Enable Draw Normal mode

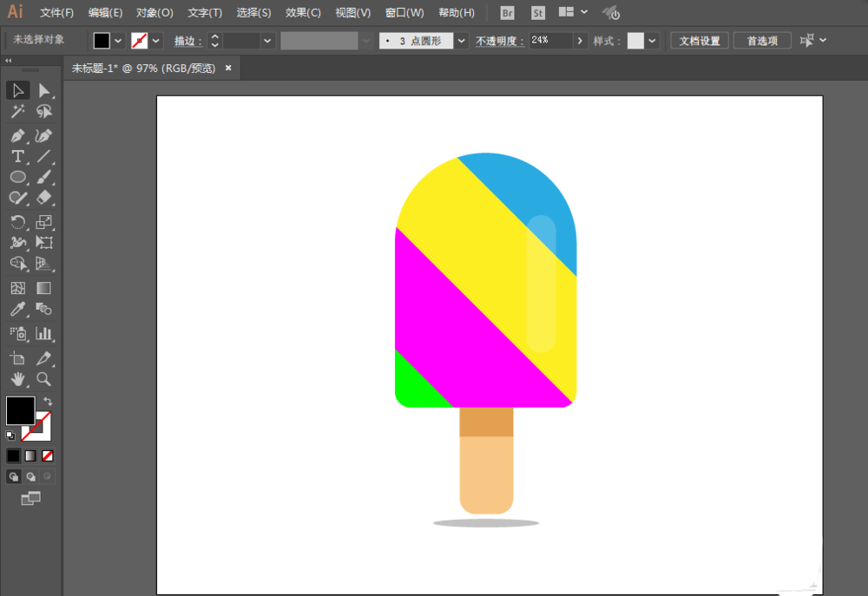tap(13, 476)
